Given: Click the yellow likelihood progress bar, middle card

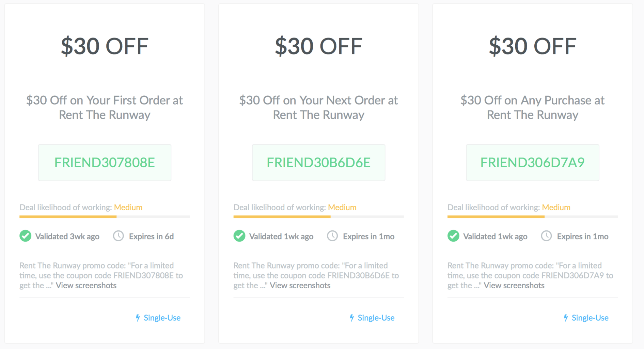Looking at the screenshot, I should click(x=282, y=217).
